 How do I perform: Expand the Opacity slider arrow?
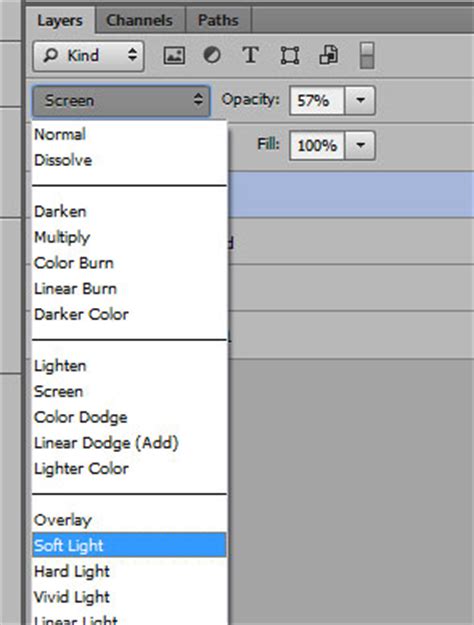(360, 100)
